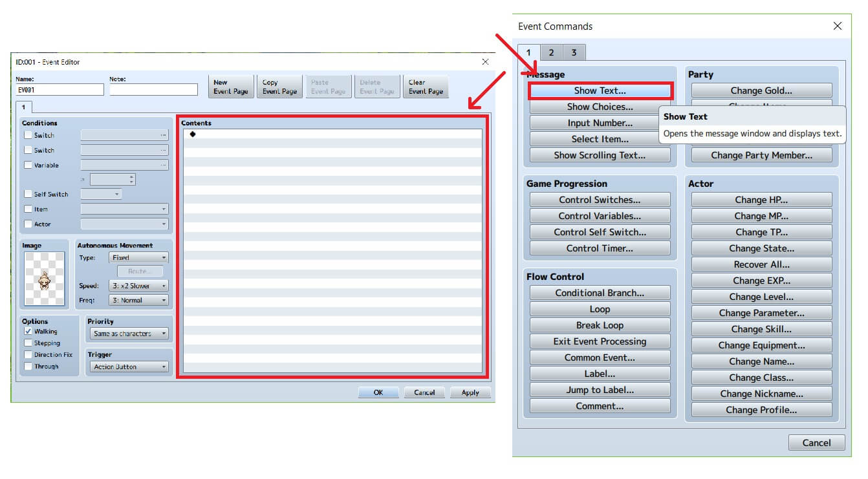868x479 pixels.
Task: Select the Common Event... command
Action: (x=600, y=357)
